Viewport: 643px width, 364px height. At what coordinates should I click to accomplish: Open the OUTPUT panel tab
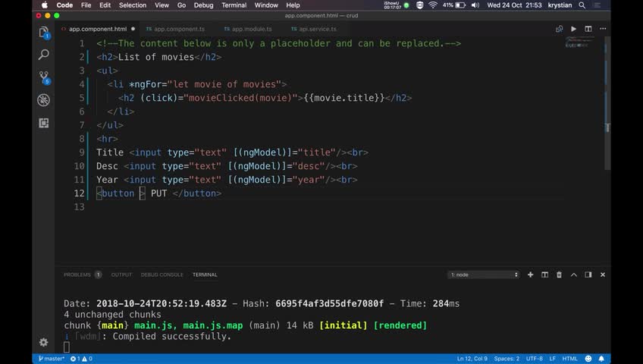tap(121, 275)
